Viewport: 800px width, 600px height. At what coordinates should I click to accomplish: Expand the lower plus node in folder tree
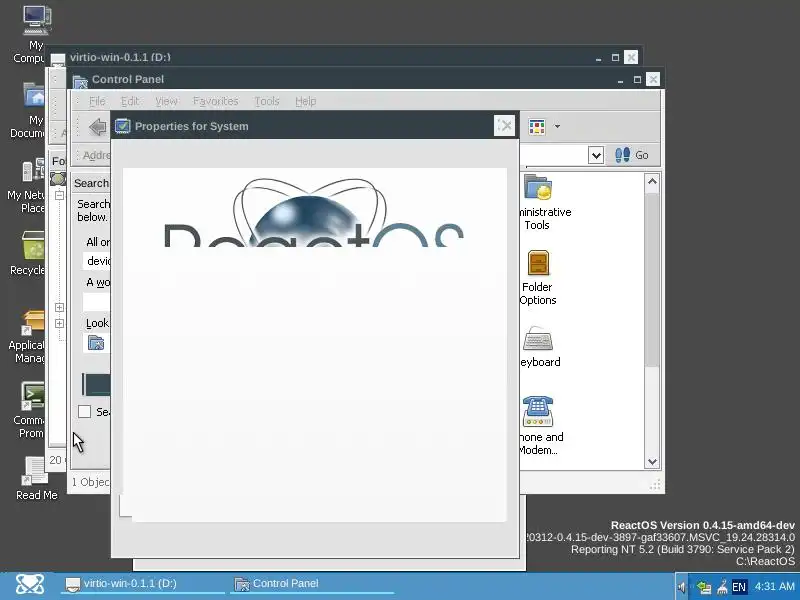[59, 323]
